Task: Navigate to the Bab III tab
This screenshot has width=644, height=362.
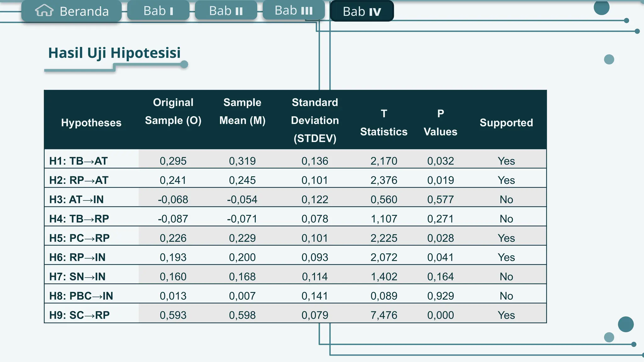Action: pyautogui.click(x=293, y=10)
